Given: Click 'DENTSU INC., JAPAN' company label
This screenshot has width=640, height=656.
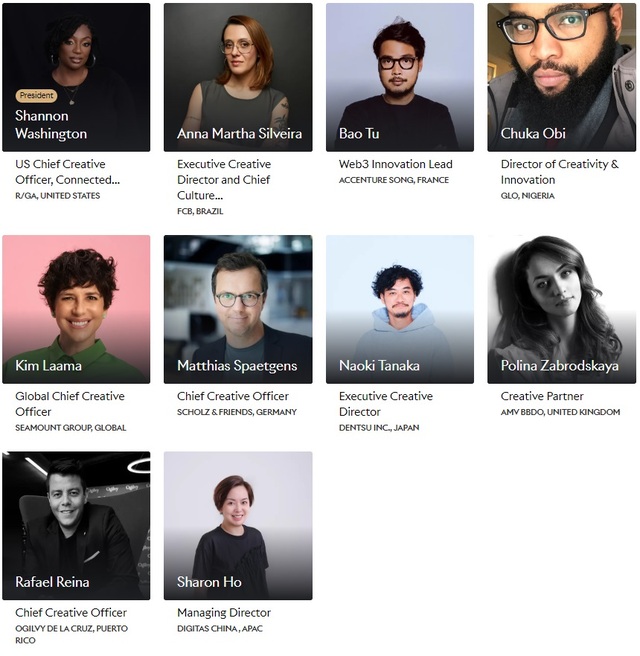Looking at the screenshot, I should click(379, 428).
